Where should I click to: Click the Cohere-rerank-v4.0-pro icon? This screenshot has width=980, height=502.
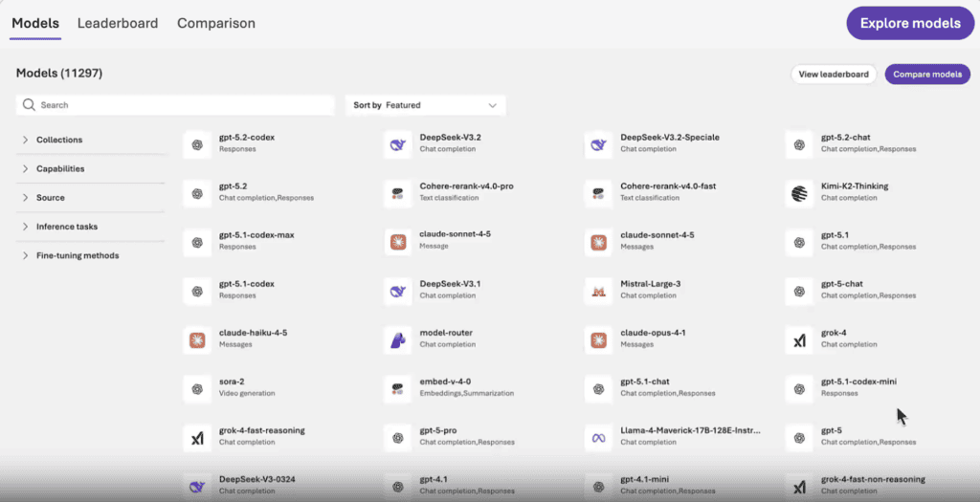(x=397, y=193)
